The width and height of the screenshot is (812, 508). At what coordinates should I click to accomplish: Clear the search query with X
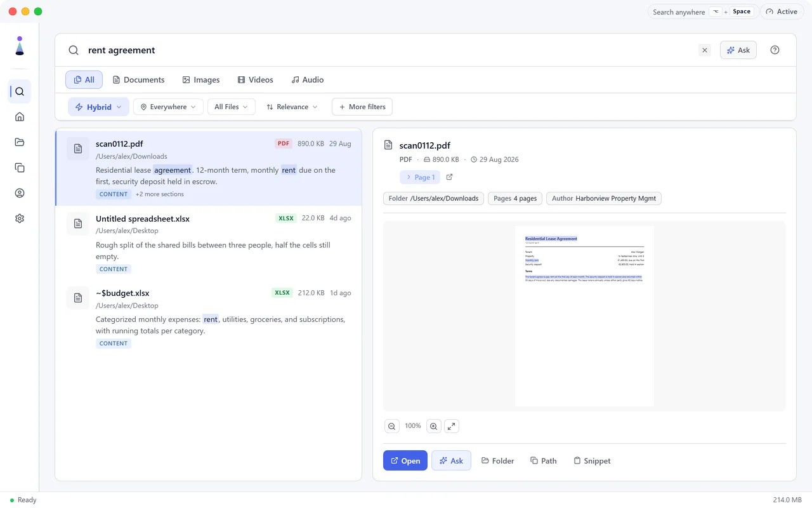tap(705, 50)
